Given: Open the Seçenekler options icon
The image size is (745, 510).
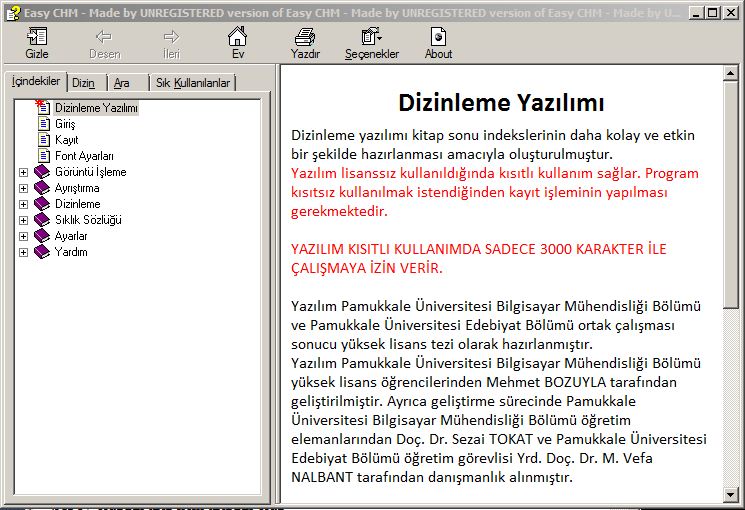Looking at the screenshot, I should (x=371, y=37).
